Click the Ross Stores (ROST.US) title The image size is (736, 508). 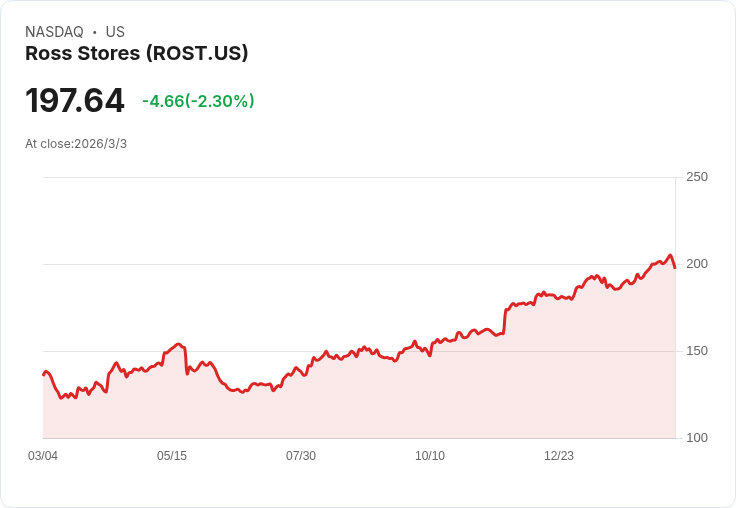coord(136,54)
